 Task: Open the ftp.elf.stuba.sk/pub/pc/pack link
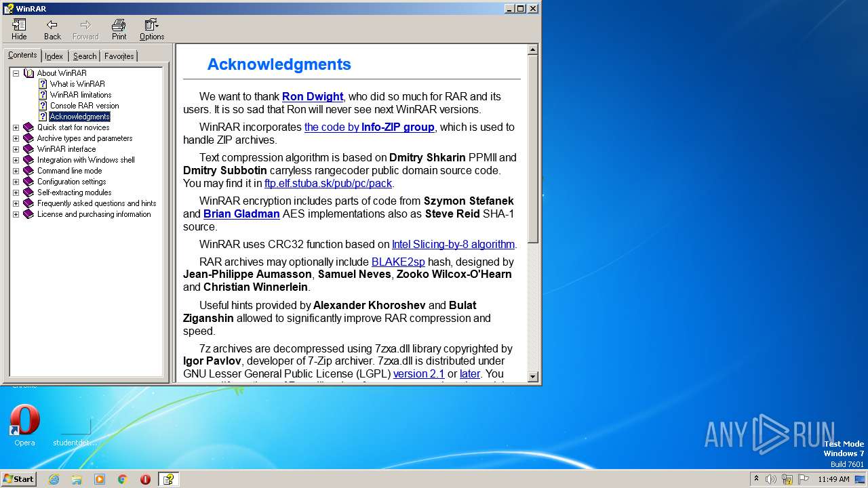(x=328, y=184)
